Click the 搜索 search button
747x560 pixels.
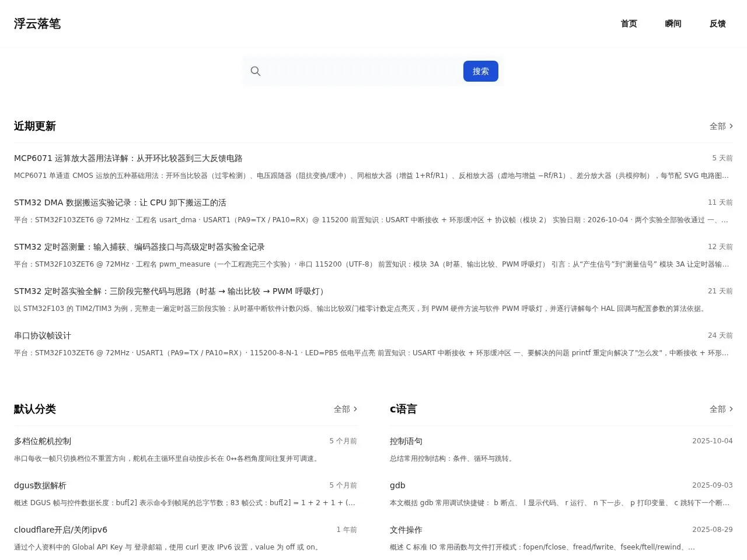coord(481,71)
